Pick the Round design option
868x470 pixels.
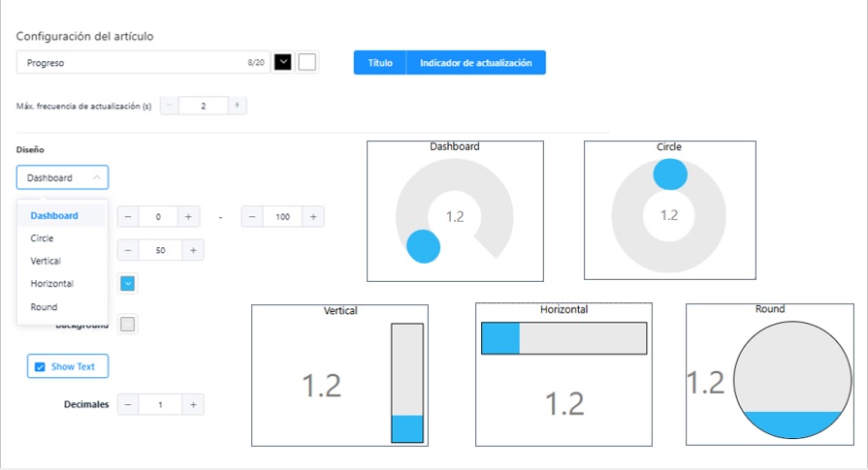(x=44, y=307)
